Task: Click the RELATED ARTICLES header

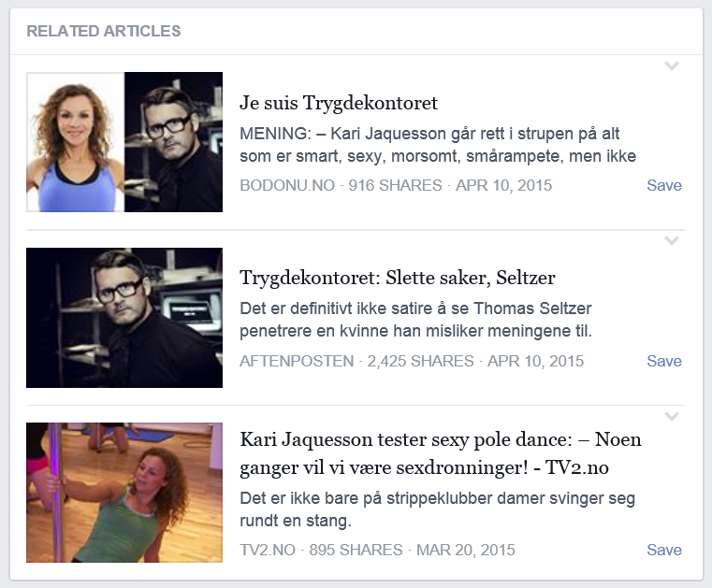Action: 104,31
